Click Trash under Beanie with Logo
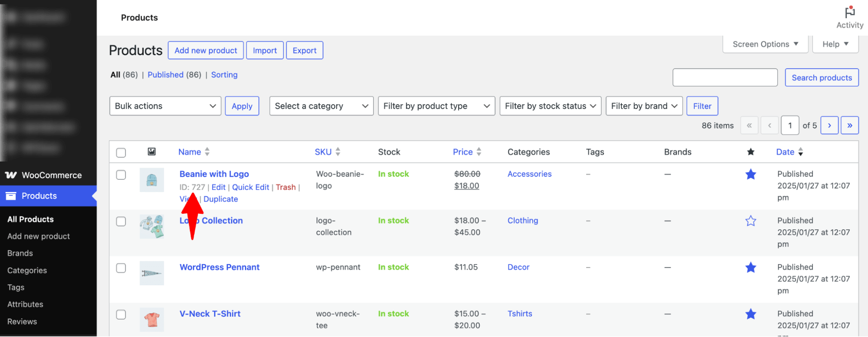This screenshot has height=337, width=868. [x=286, y=187]
